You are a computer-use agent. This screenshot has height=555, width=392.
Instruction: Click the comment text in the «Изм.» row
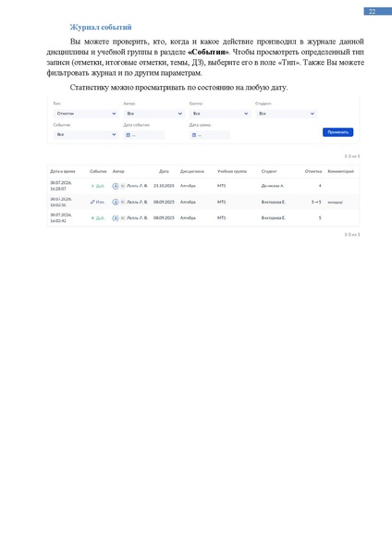tap(335, 203)
